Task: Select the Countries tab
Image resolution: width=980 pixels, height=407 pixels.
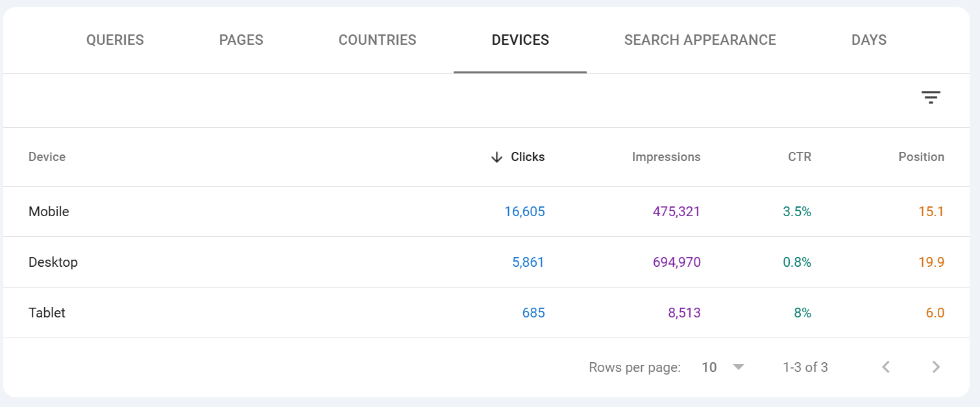Action: tap(377, 40)
